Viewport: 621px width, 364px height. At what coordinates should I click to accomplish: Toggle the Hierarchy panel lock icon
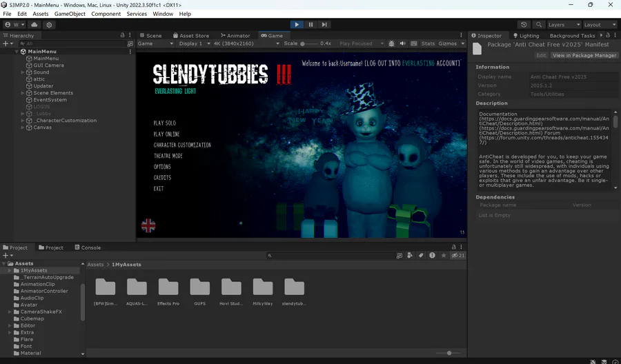pyautogui.click(x=123, y=35)
